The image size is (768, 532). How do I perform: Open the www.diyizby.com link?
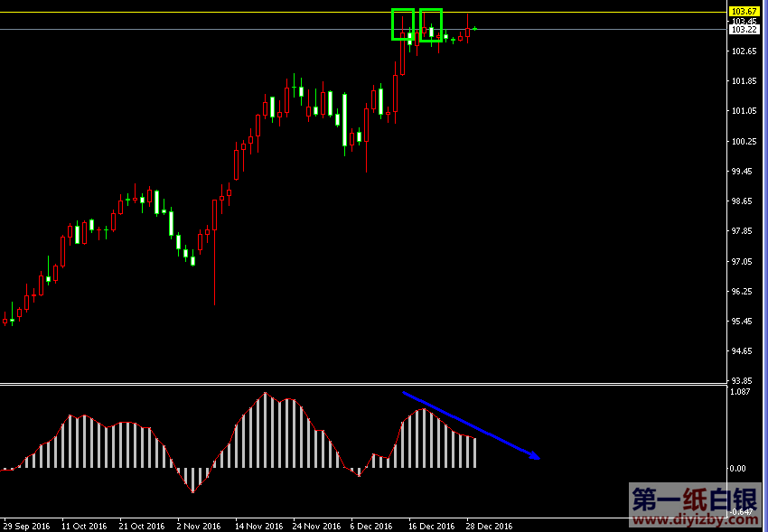[696, 520]
